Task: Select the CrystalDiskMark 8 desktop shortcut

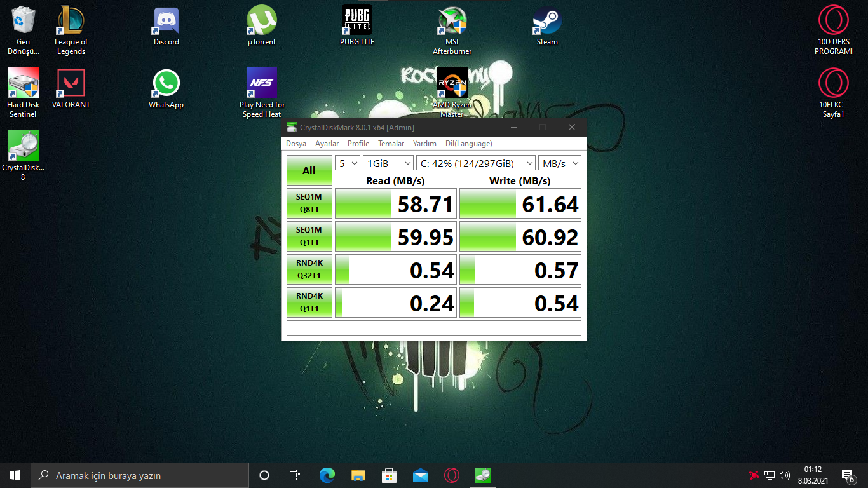Action: (x=24, y=156)
